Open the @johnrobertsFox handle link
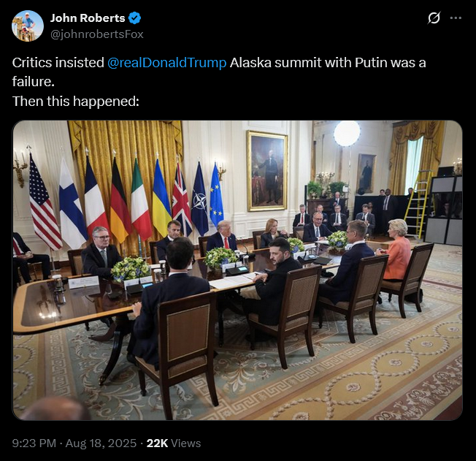 97,34
